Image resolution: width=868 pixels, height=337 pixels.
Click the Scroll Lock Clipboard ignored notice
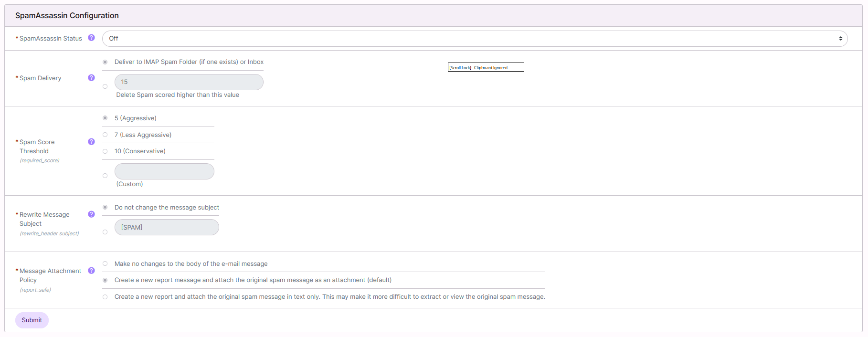(486, 67)
